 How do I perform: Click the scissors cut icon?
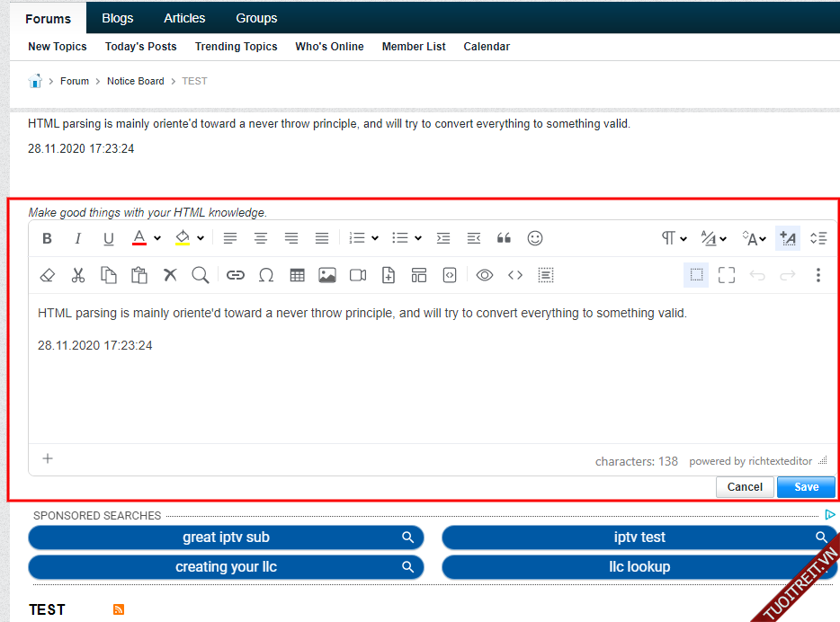[78, 275]
